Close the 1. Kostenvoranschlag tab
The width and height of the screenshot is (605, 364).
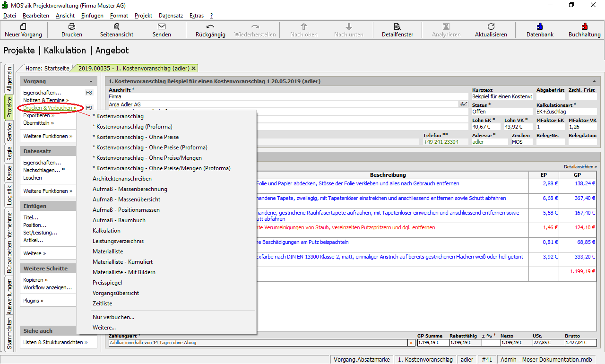coord(193,68)
